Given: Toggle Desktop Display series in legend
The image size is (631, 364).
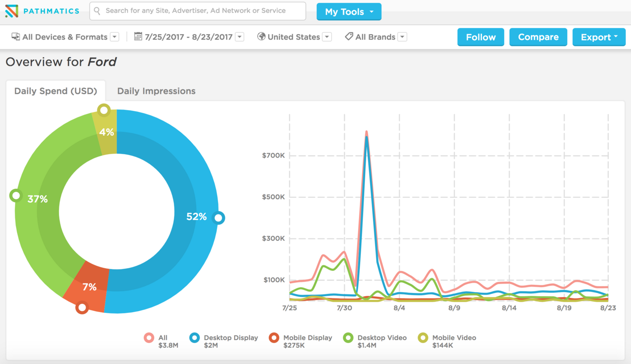Looking at the screenshot, I should (x=195, y=338).
